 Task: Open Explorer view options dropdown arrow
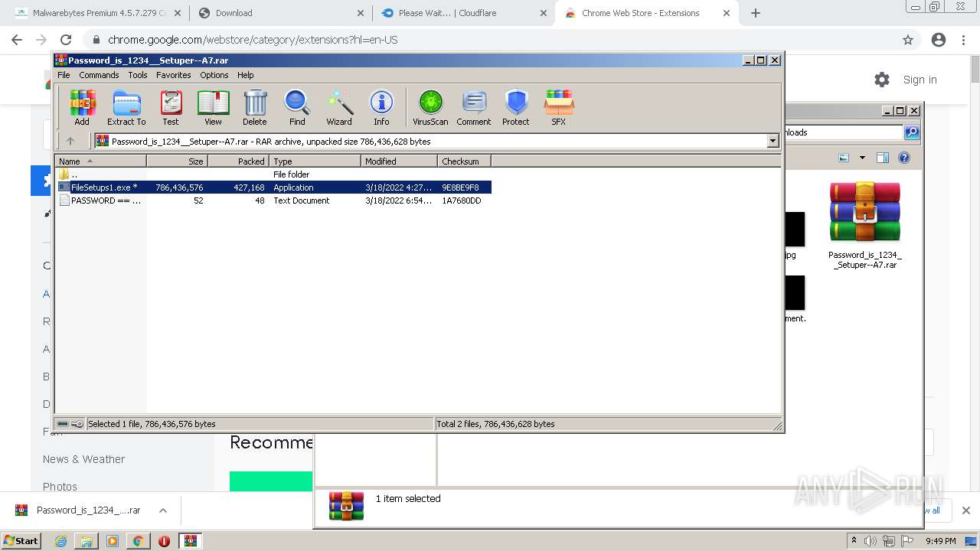pos(862,158)
